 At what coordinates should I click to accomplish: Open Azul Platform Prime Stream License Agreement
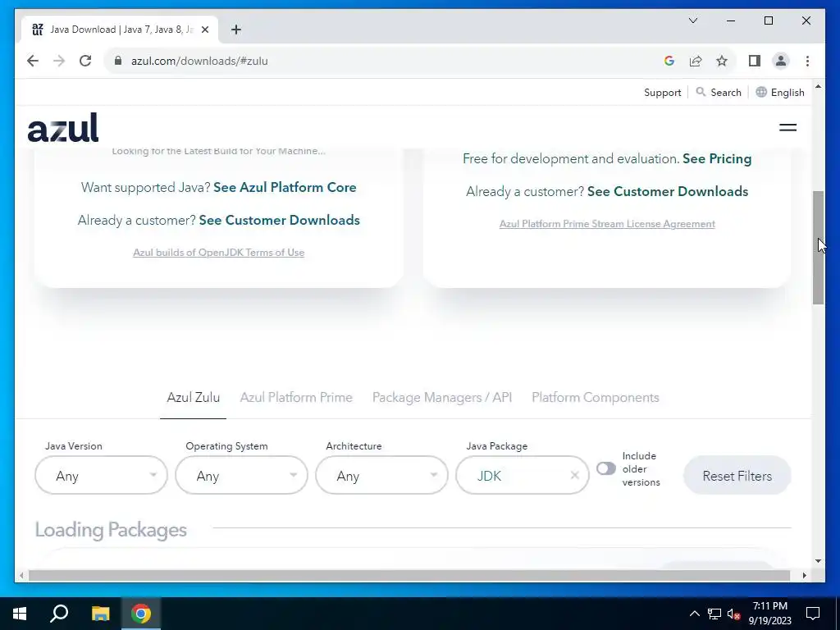[607, 224]
